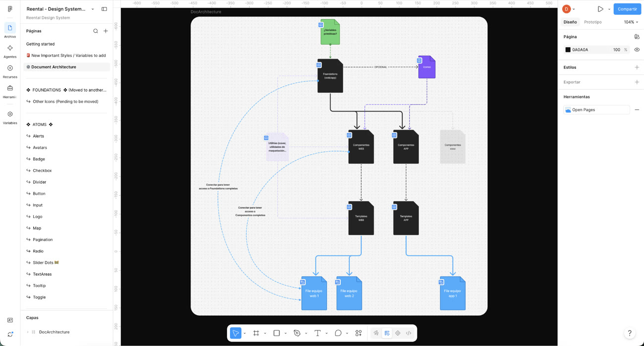Select the Rectangle shape tool
The width and height of the screenshot is (644, 346).
[x=276, y=333]
